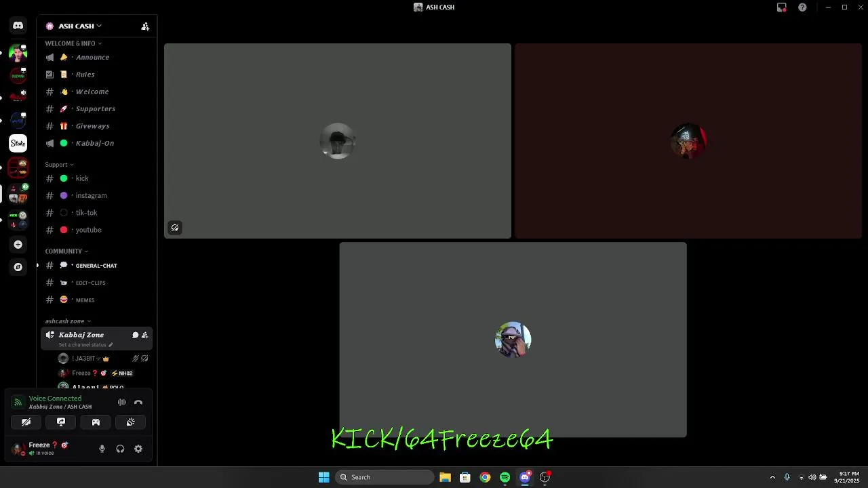The width and height of the screenshot is (868, 488).
Task: Open Kabbaj-On announcement channel
Action: pos(97,143)
